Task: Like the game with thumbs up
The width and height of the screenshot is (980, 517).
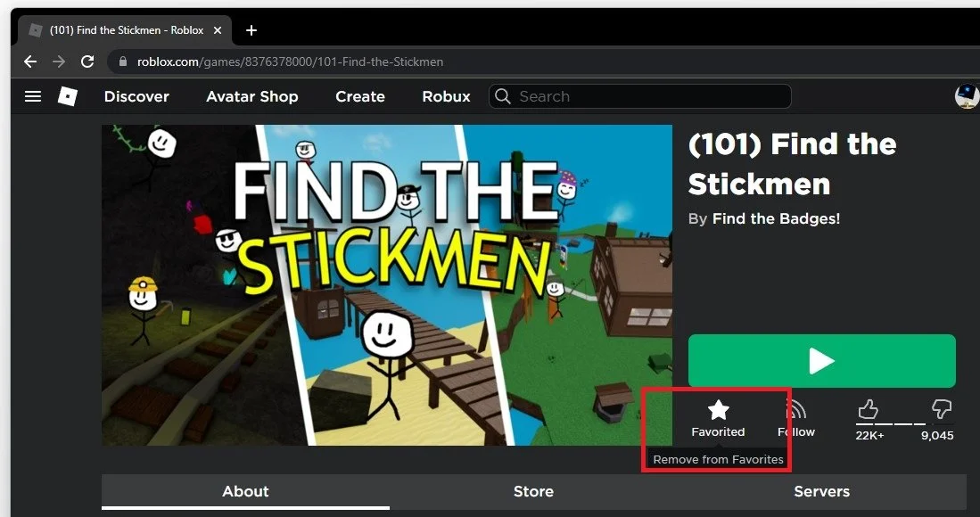Action: (869, 410)
